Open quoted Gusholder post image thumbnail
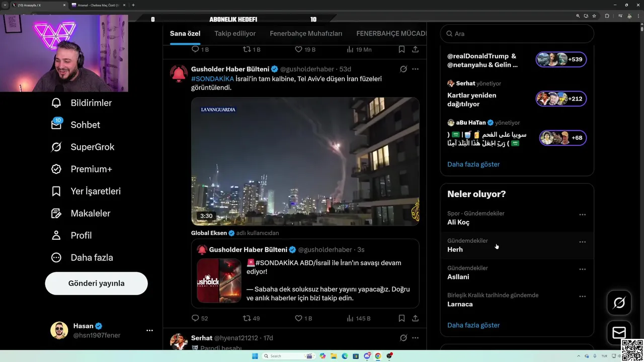This screenshot has width=644, height=362. pyautogui.click(x=219, y=281)
